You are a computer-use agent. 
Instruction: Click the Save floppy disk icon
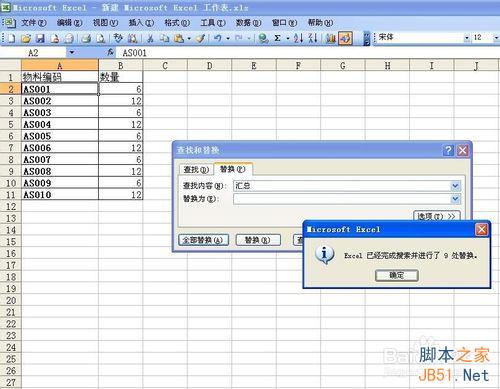tap(40, 38)
